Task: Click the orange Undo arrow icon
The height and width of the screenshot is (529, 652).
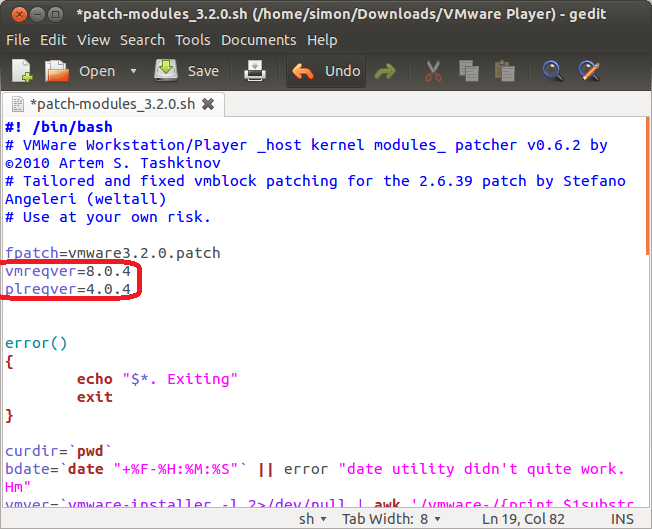Action: [303, 71]
